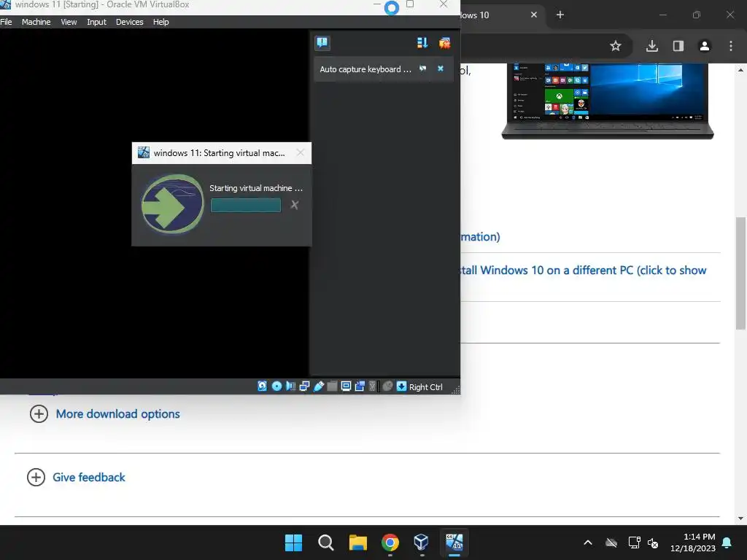Click the virtual machine start progress bar

click(246, 205)
